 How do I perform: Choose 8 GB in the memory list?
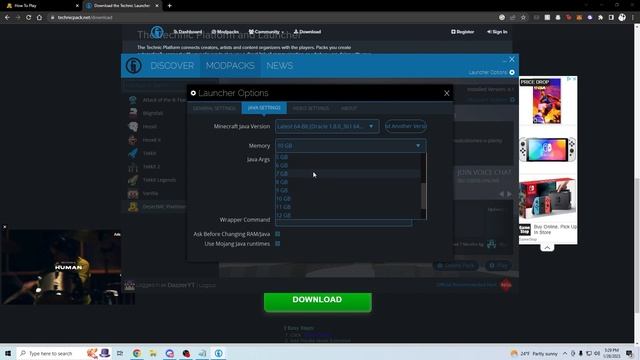point(348,182)
